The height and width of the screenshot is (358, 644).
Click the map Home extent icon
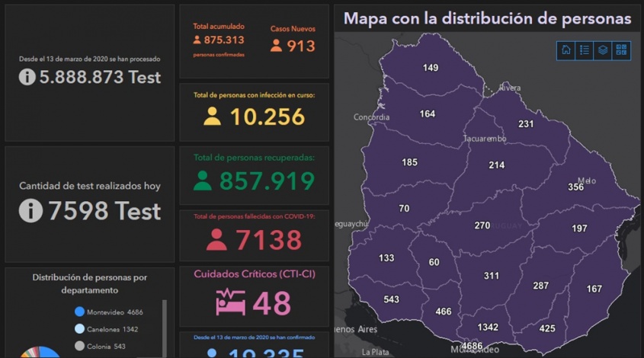[x=566, y=50]
